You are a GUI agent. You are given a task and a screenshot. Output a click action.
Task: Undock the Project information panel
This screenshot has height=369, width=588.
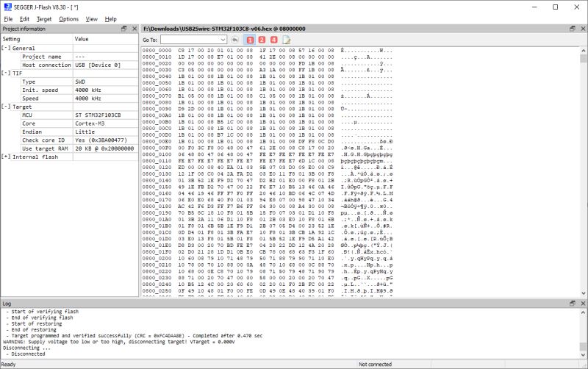tap(123, 29)
